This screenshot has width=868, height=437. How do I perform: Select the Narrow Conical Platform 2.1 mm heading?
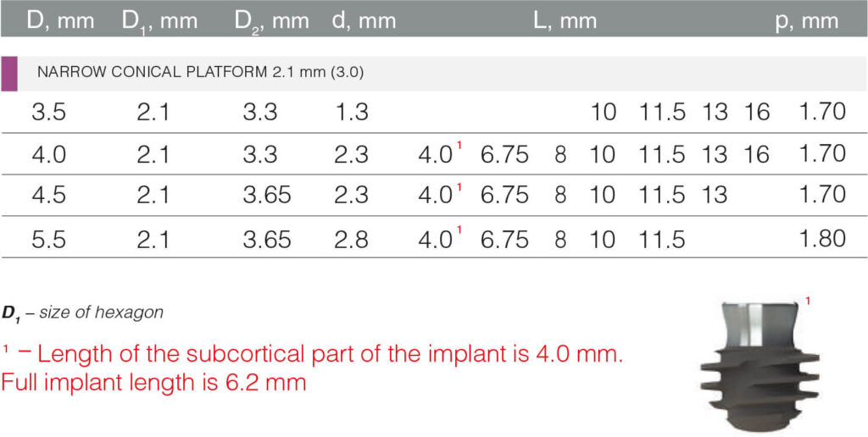pos(200,73)
